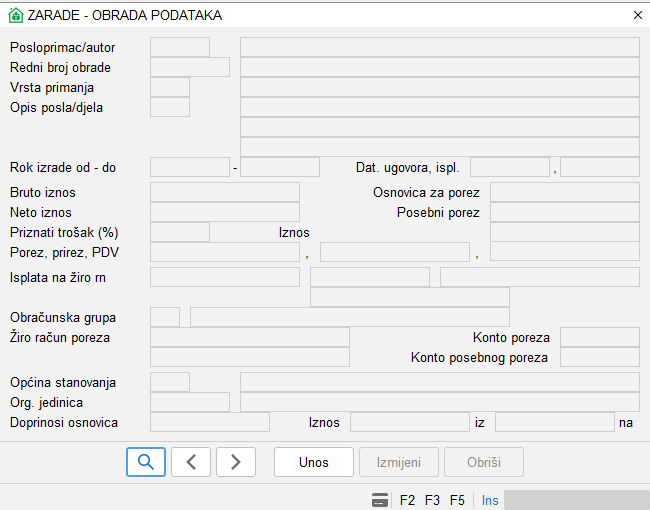The height and width of the screenshot is (510, 650).
Task: Click F2 in the status bar
Action: (x=407, y=500)
